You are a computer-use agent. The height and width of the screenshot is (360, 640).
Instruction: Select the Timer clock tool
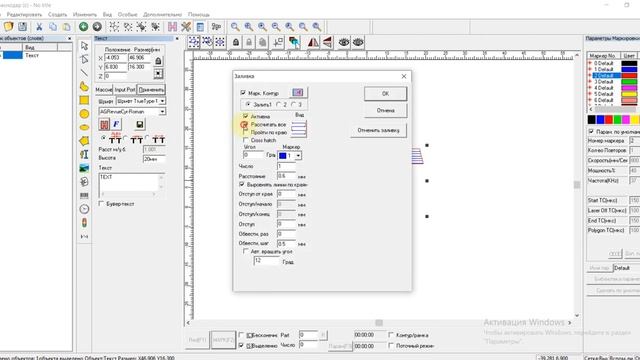pos(84,209)
